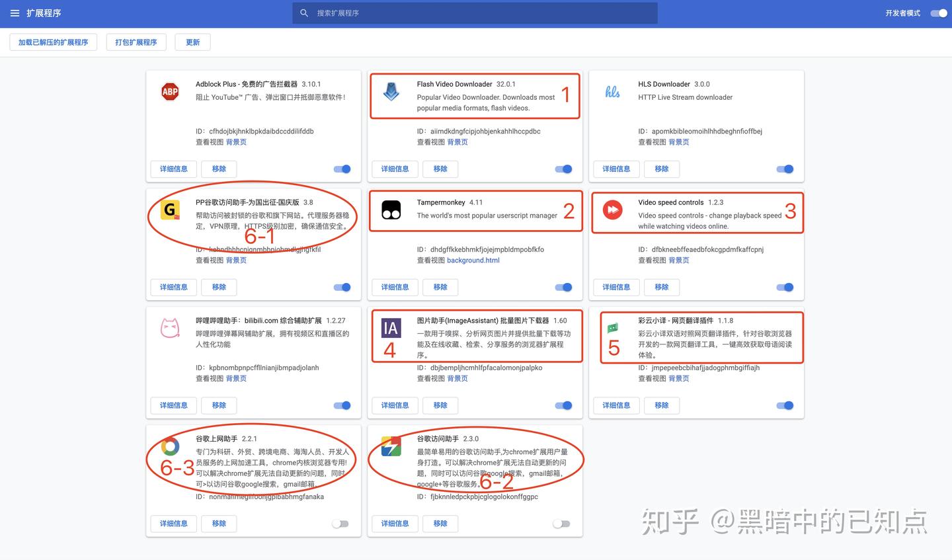Click the Tampermonkey extension icon

pos(391,210)
